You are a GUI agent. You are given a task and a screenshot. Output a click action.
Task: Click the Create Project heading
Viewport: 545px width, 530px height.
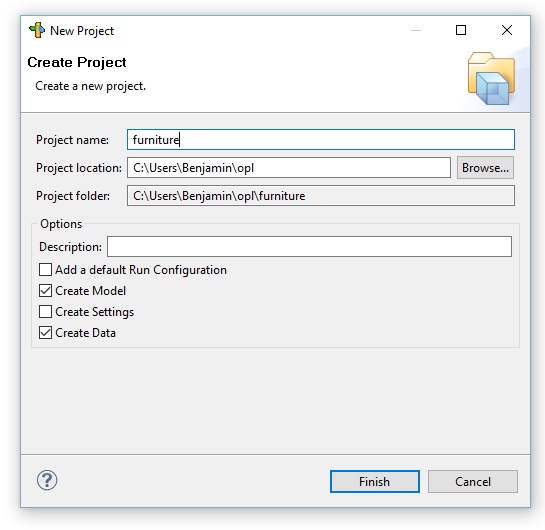click(77, 63)
